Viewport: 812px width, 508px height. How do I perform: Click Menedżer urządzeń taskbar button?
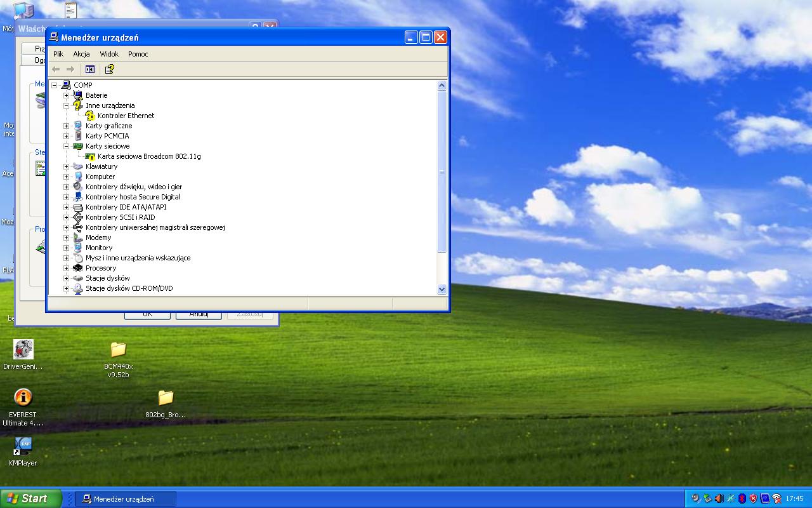[x=126, y=498]
